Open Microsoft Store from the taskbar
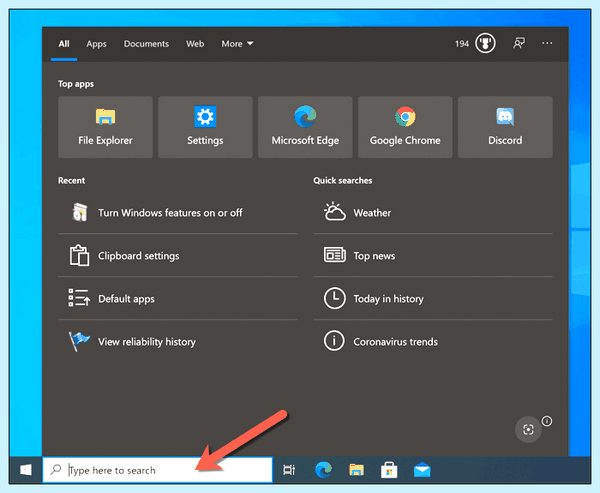 389,470
